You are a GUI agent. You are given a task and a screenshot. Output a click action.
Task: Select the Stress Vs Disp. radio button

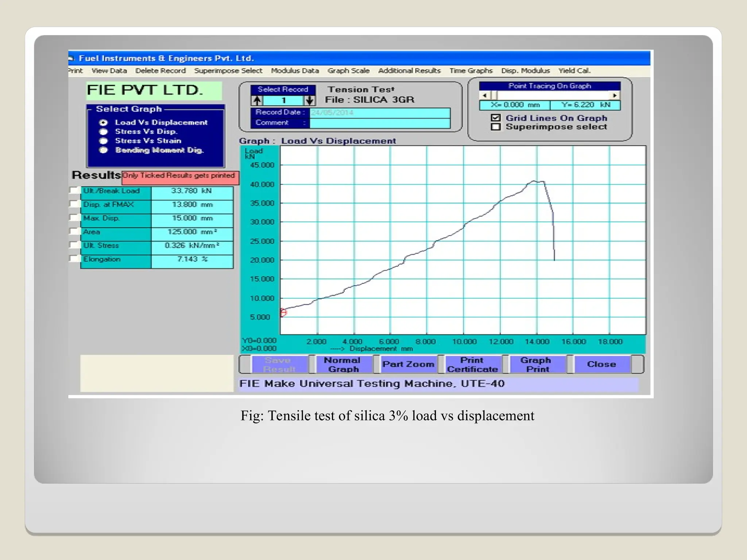click(104, 132)
